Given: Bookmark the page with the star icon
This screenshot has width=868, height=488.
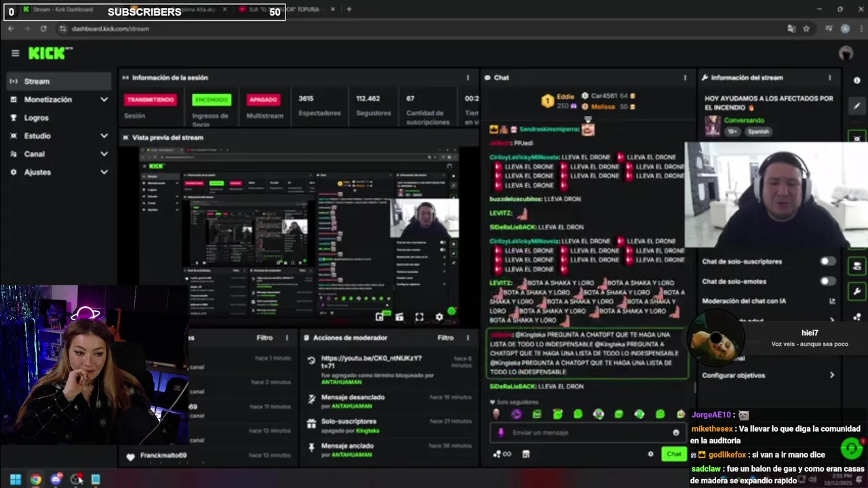Looking at the screenshot, I should pos(806,28).
